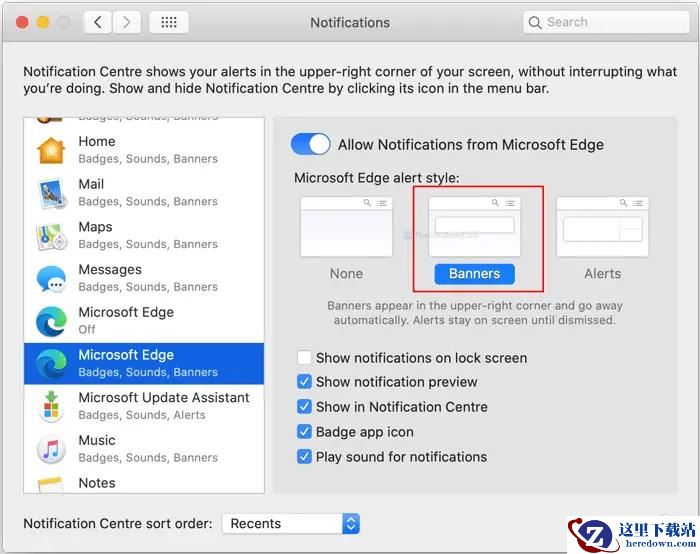
Task: Open the Notification Centre sort order dropdown
Action: tap(290, 523)
